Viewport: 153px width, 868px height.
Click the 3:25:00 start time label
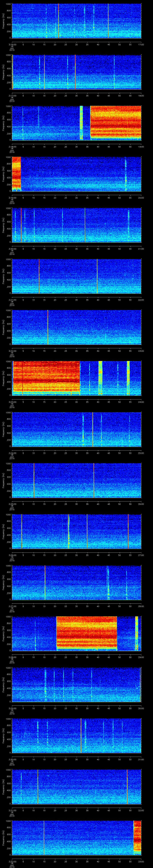12,504
